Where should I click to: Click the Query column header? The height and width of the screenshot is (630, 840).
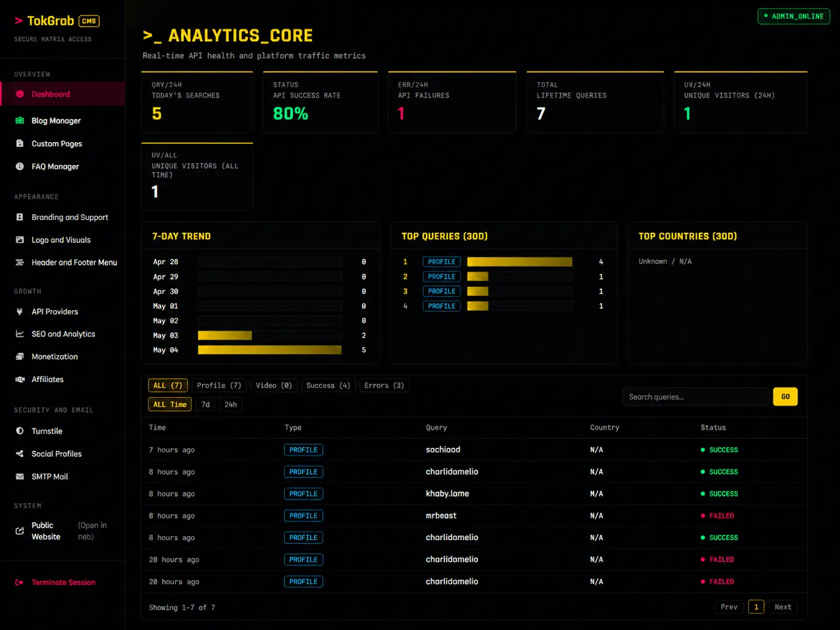[x=436, y=428]
